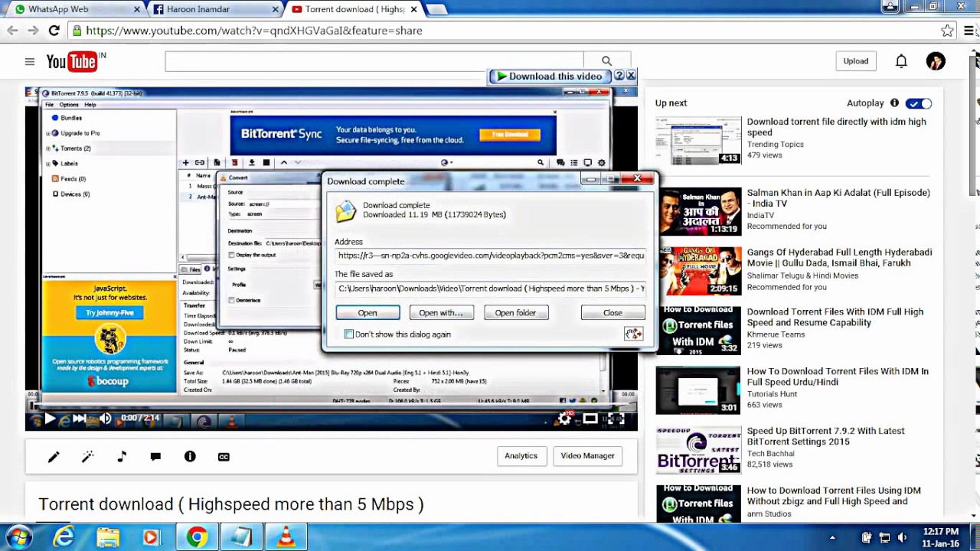Open Speed Up BitTorrent 7.9.2 video

pyautogui.click(x=825, y=436)
